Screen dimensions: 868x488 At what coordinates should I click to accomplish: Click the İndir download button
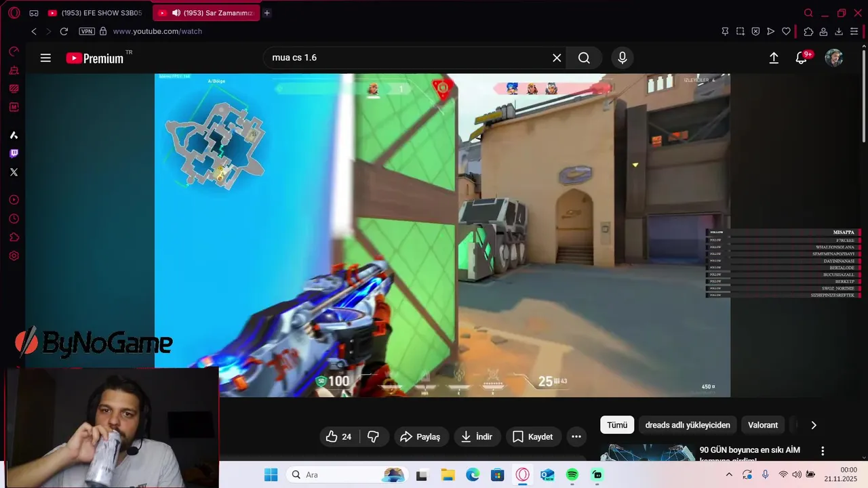coord(477,436)
